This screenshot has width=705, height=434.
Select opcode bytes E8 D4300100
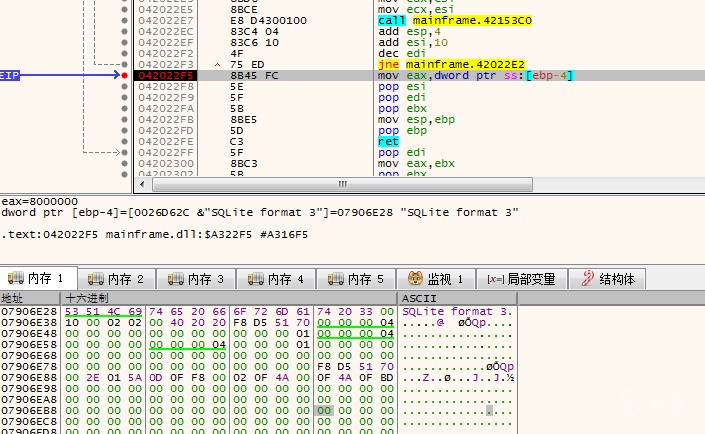pos(268,20)
